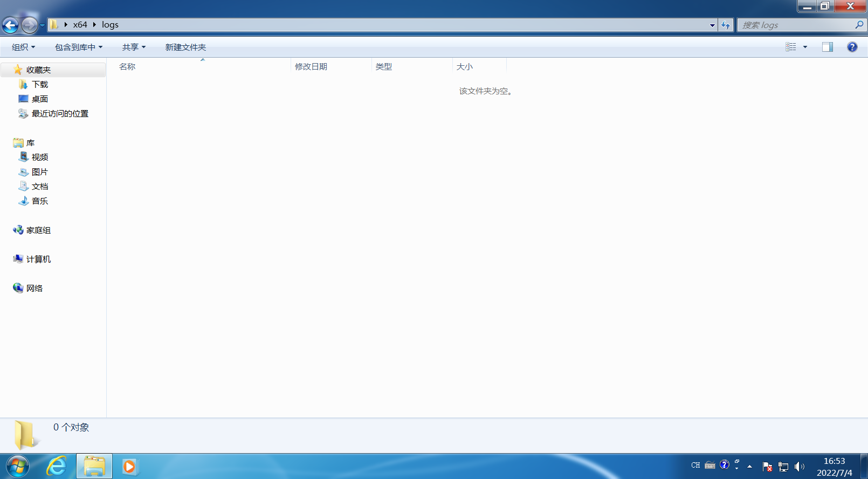Image resolution: width=868 pixels, height=479 pixels.
Task: Expand the arrow before x64 breadcrumb
Action: [66, 25]
